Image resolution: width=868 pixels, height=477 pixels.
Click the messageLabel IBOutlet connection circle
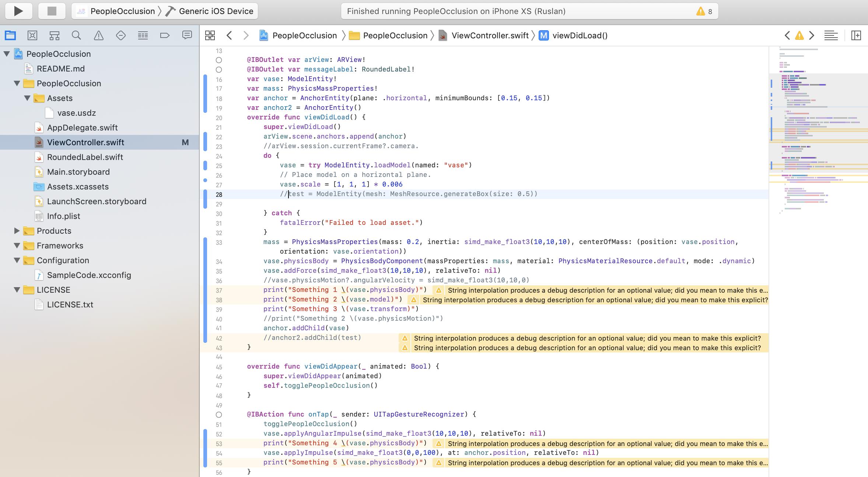(x=219, y=69)
